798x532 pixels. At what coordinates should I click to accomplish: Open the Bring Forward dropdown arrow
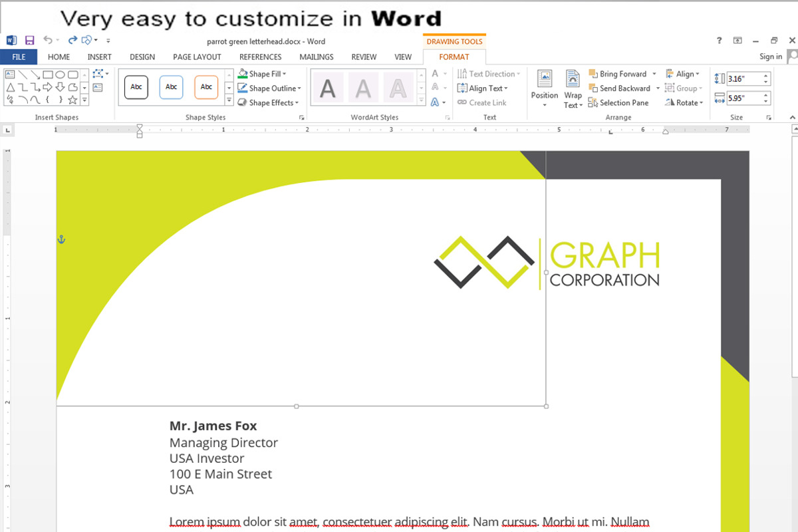click(x=654, y=74)
